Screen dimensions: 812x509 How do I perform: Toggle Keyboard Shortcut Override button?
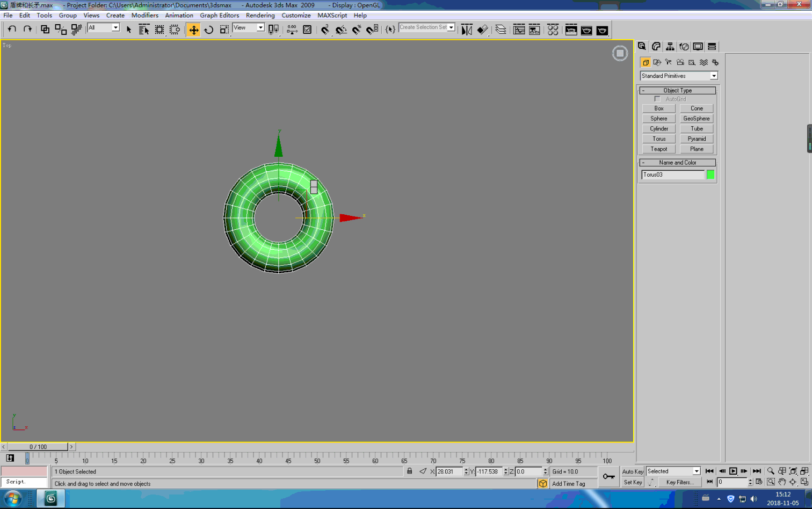[x=307, y=30]
